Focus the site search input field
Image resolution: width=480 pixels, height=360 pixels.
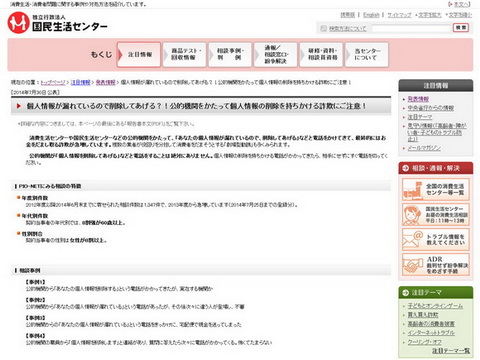tap(412, 28)
